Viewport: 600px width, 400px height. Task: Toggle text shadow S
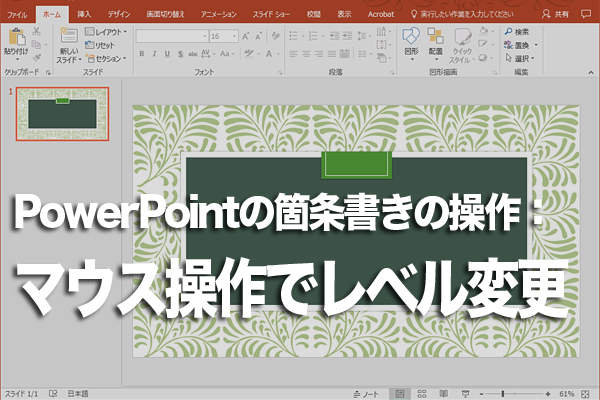pos(180,54)
